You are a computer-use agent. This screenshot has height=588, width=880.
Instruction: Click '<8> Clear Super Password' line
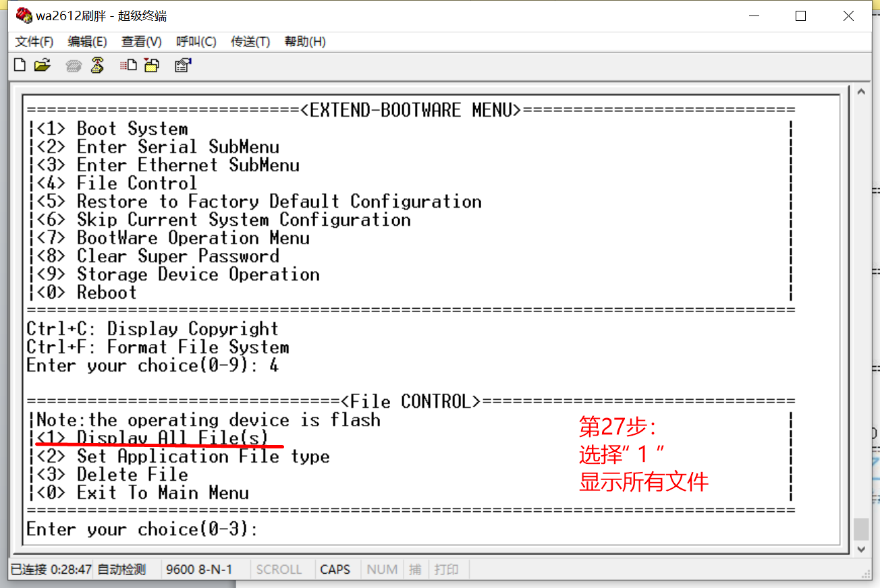[x=158, y=256]
